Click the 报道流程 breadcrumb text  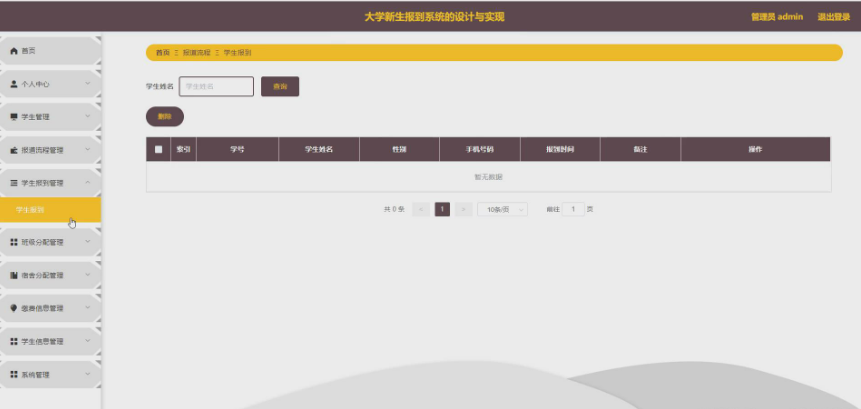click(x=197, y=53)
